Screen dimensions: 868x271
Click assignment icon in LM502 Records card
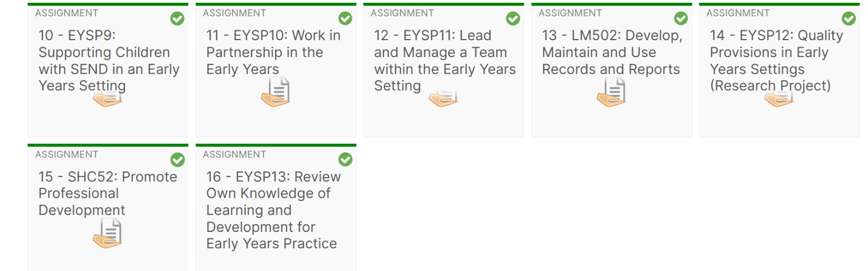coord(611,92)
